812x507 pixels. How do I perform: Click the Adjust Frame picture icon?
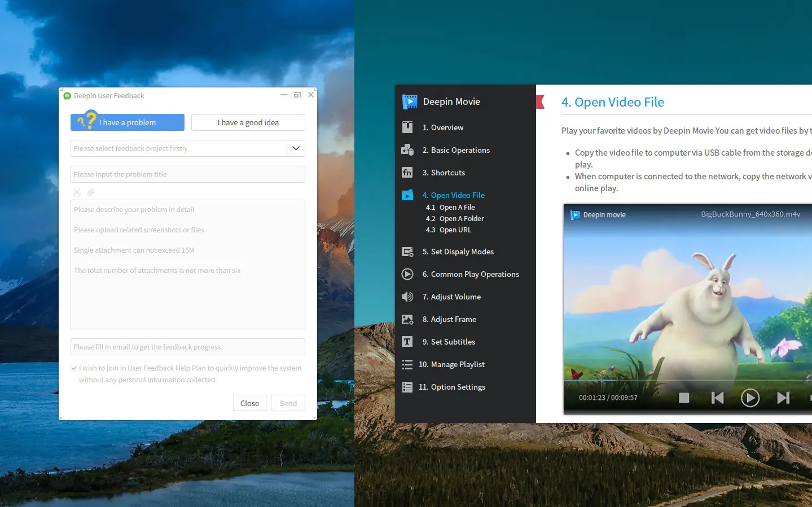(407, 319)
